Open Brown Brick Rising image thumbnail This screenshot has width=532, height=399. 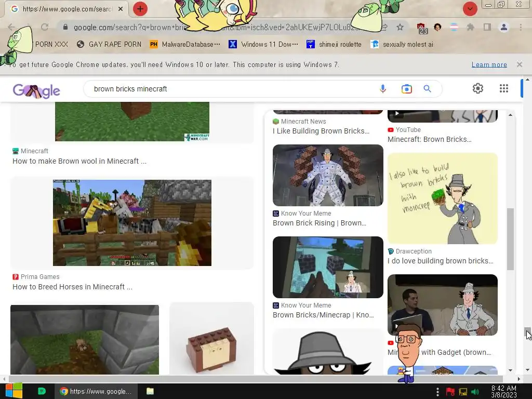[x=328, y=175]
